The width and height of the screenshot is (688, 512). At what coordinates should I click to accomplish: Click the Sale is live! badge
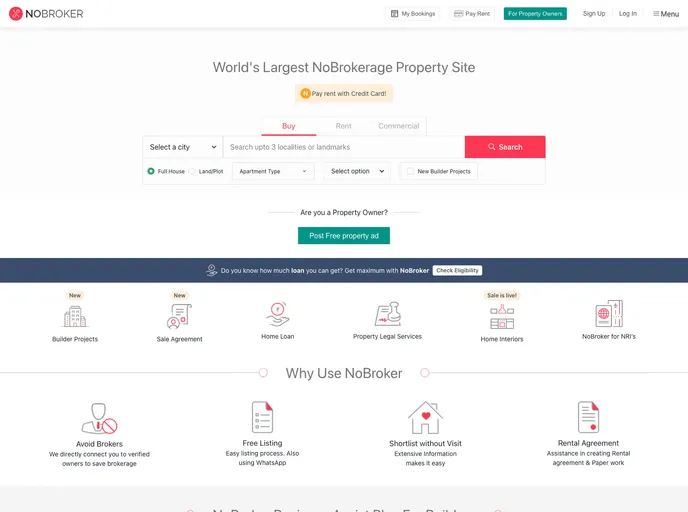point(502,295)
